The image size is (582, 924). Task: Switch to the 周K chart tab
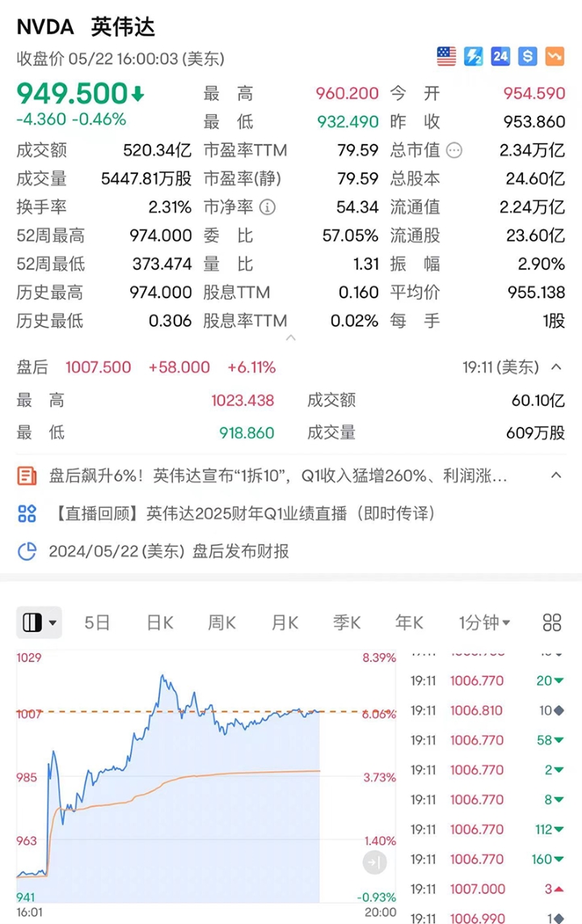(222, 622)
